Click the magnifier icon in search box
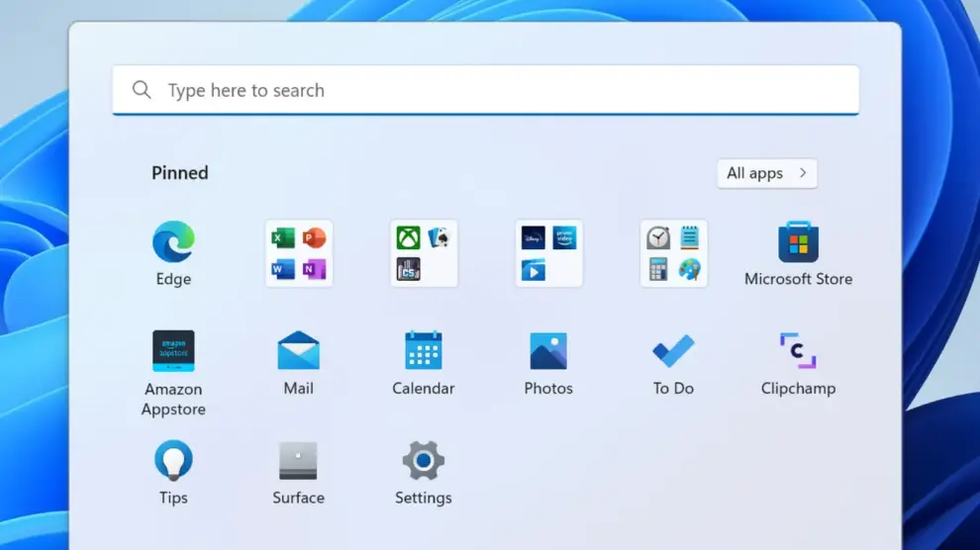980x550 pixels. [142, 90]
